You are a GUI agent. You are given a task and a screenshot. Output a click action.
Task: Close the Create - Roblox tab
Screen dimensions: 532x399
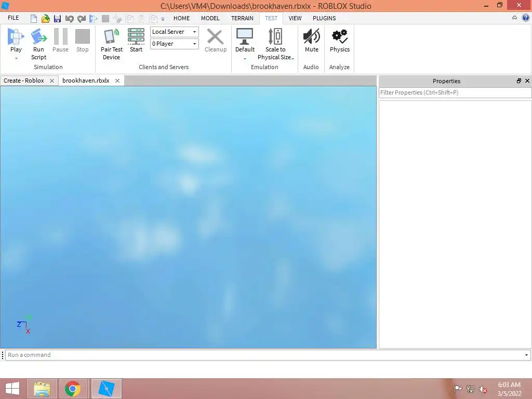click(x=52, y=81)
